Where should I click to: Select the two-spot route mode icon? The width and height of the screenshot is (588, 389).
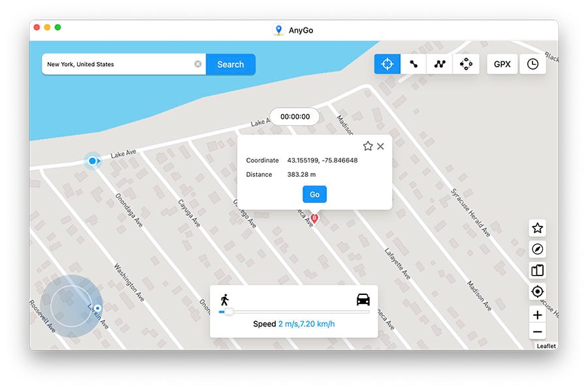(413, 63)
